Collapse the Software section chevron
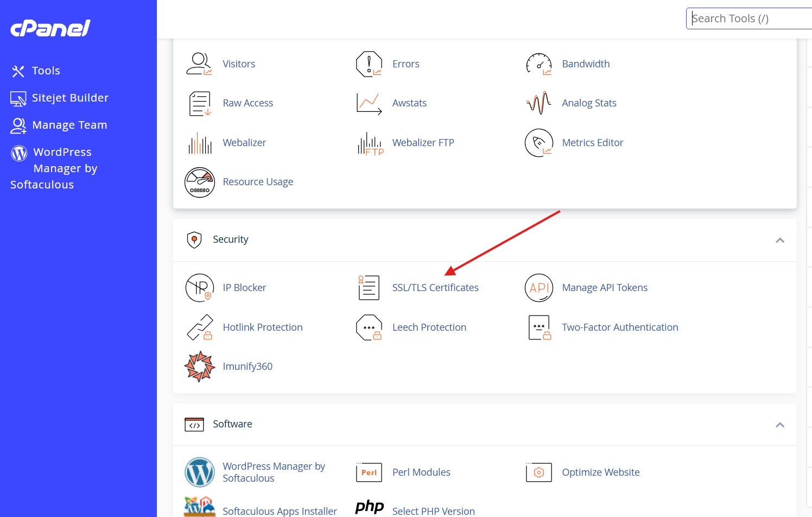 pyautogui.click(x=780, y=425)
